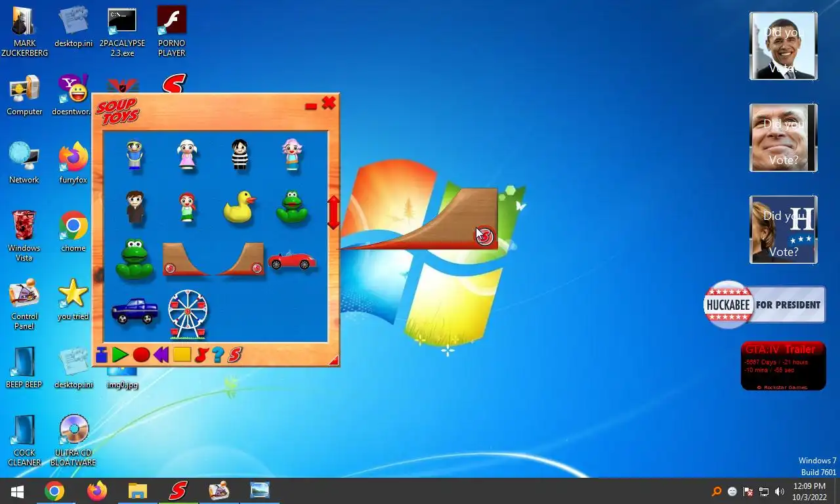Image resolution: width=840 pixels, height=504 pixels.
Task: Open the volume speaker tray icon
Action: click(780, 492)
